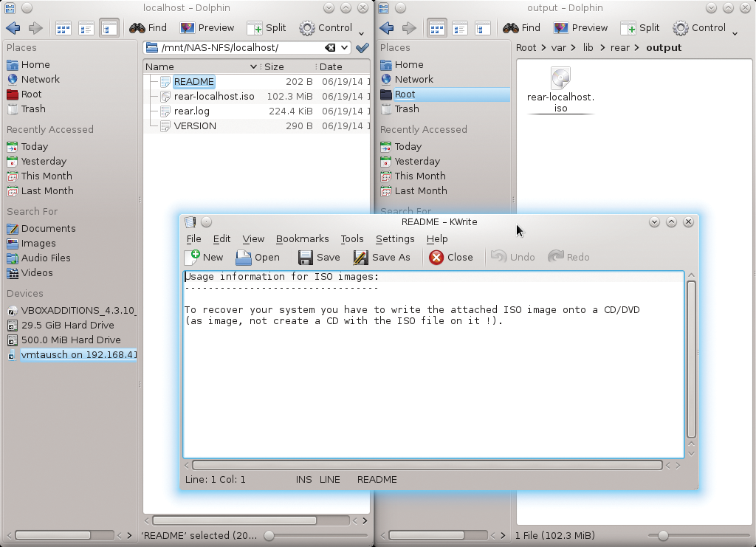Close document with KWrite Close button
Viewport: 756px width, 547px height.
click(x=451, y=258)
